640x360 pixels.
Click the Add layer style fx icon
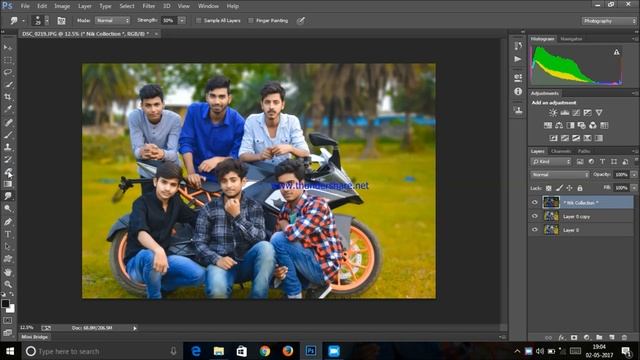[562, 338]
